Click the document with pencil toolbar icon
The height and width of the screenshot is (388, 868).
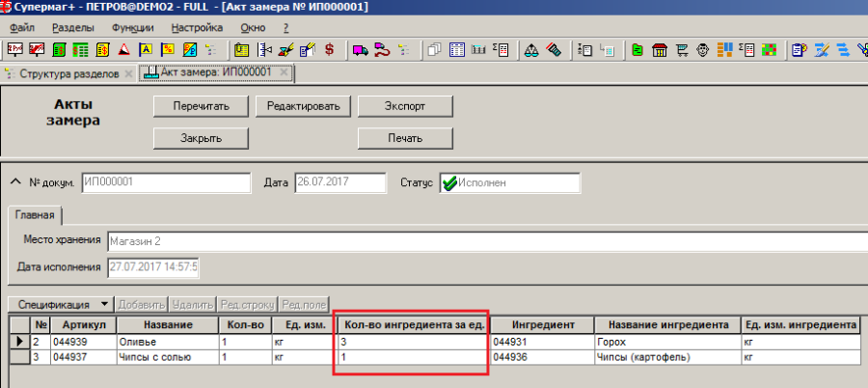[x=308, y=50]
